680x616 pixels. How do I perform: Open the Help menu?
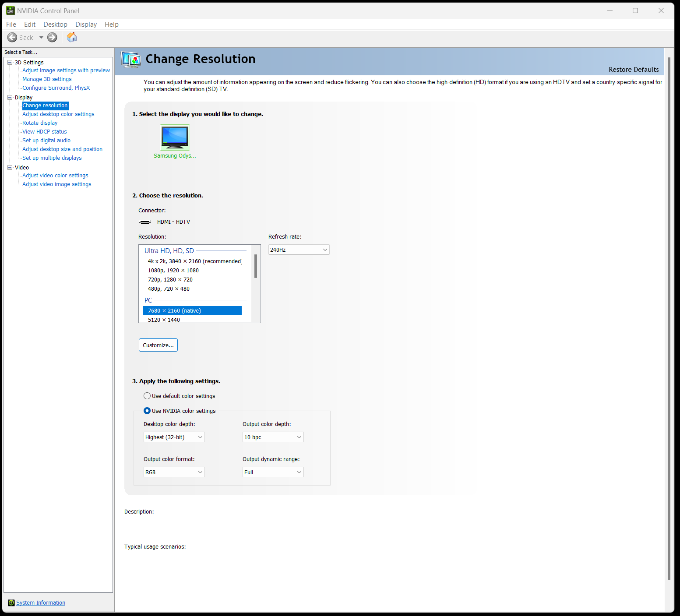pos(111,25)
